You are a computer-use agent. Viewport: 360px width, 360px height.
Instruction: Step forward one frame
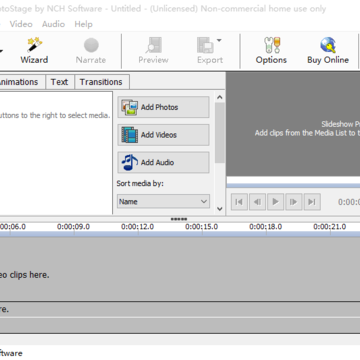(294, 202)
